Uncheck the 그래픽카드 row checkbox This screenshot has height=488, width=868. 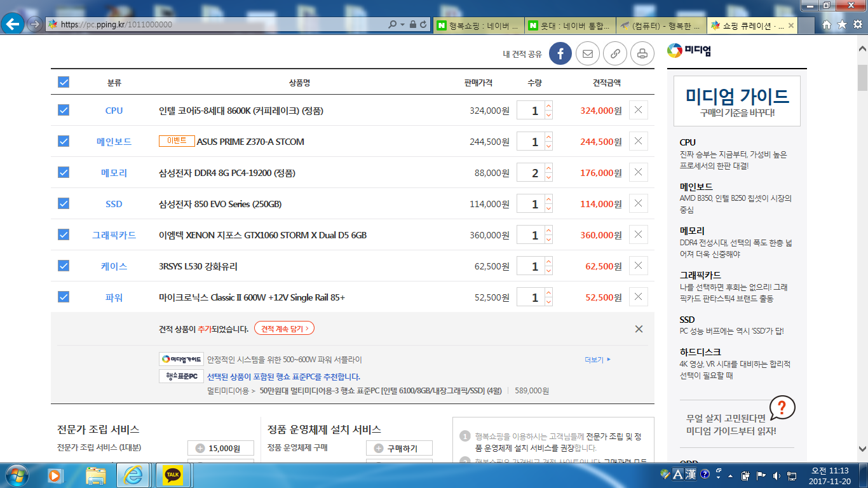click(64, 234)
